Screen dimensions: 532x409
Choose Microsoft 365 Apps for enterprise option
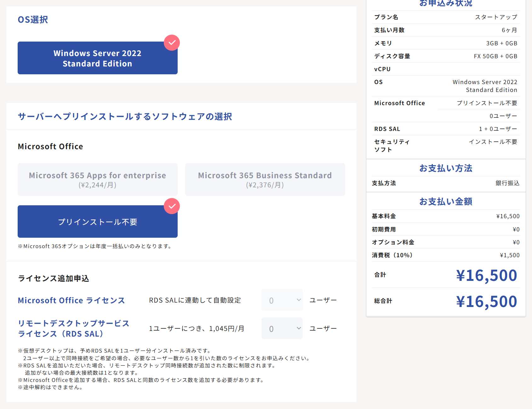(97, 179)
